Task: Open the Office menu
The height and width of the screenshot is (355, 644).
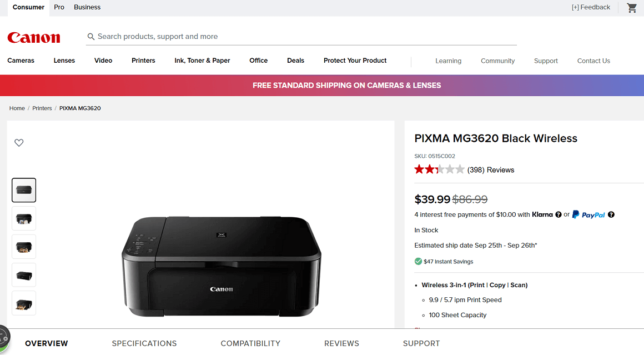Action: [x=258, y=61]
